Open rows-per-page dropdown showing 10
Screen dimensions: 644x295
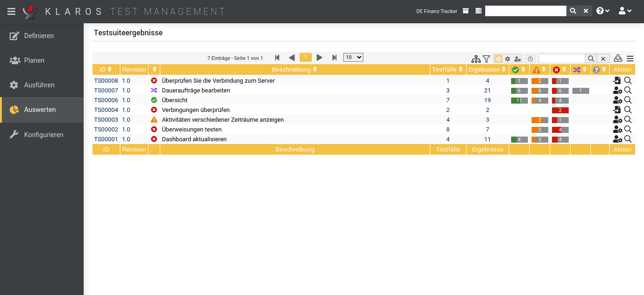click(353, 57)
